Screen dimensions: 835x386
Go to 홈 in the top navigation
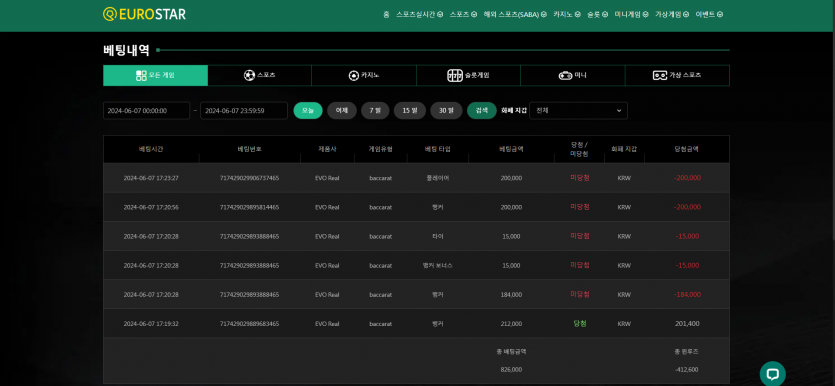[x=386, y=14]
